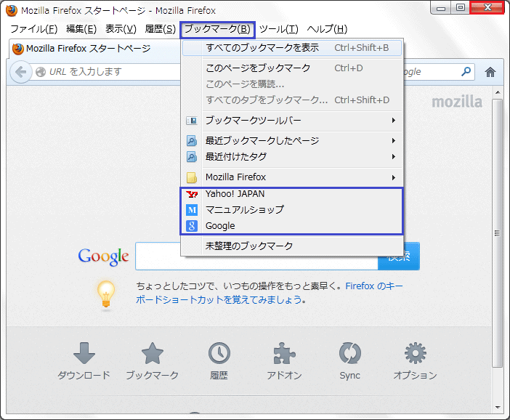Click the Firefox logo in title bar
The height and width of the screenshot is (420, 510).
(12, 10)
